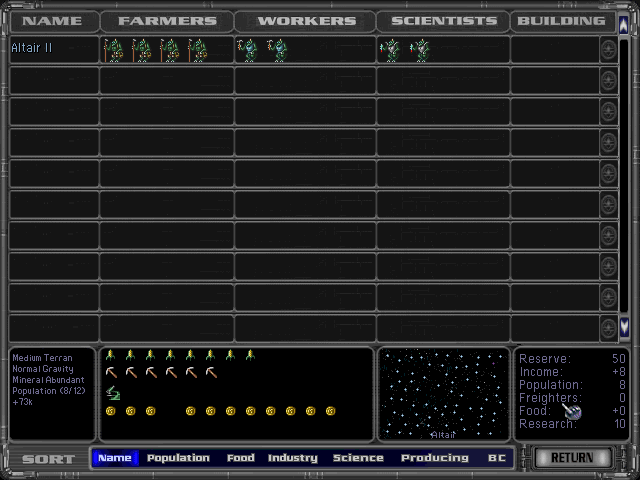Viewport: 640px width, 480px height.
Task: Pick the first worker colonist on Altair II
Action: click(x=247, y=50)
